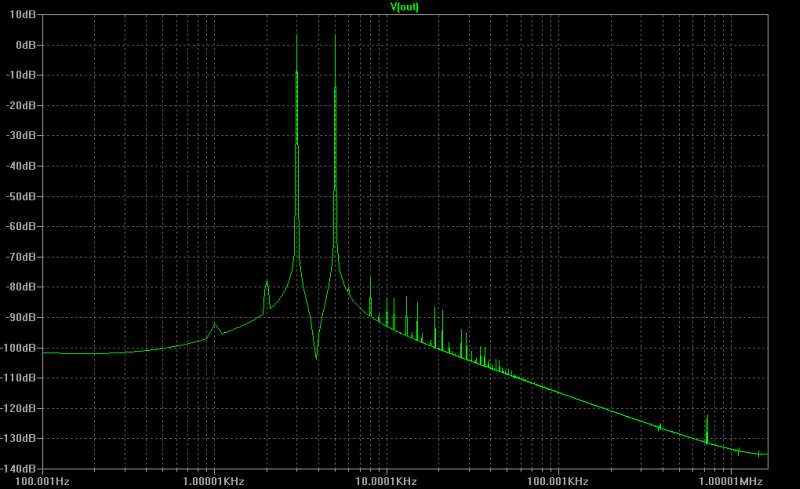
Task: Click the -80dB axis label
Action: (x=20, y=287)
